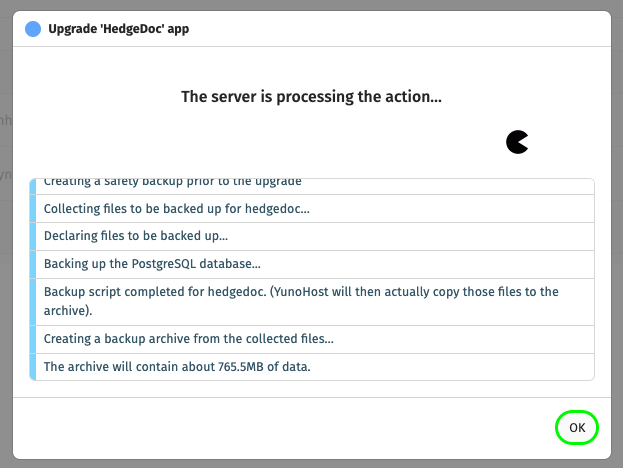Select 'The archive will contain about 765.5MB' line
Viewport: 623px width, 468px height.
[312, 367]
